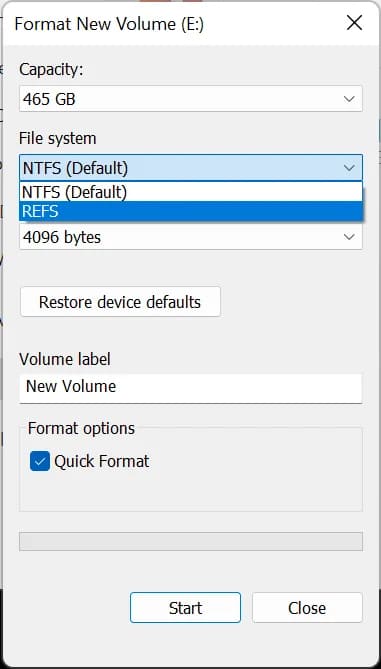Click the Close button at bottom
Viewport: 381px width, 669px height.
(307, 608)
